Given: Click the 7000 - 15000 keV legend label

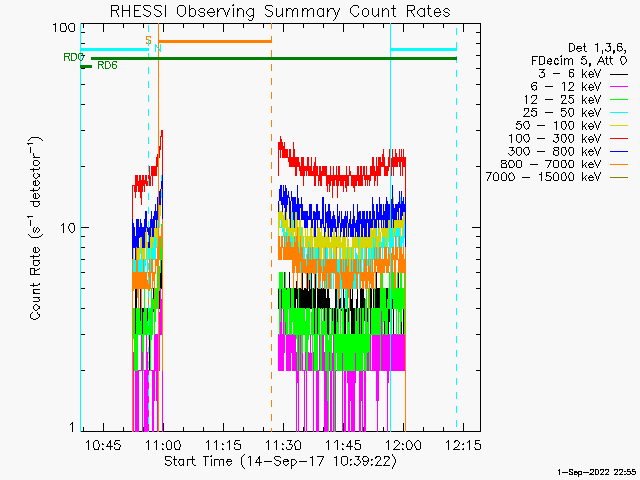Looking at the screenshot, I should click(x=543, y=177).
